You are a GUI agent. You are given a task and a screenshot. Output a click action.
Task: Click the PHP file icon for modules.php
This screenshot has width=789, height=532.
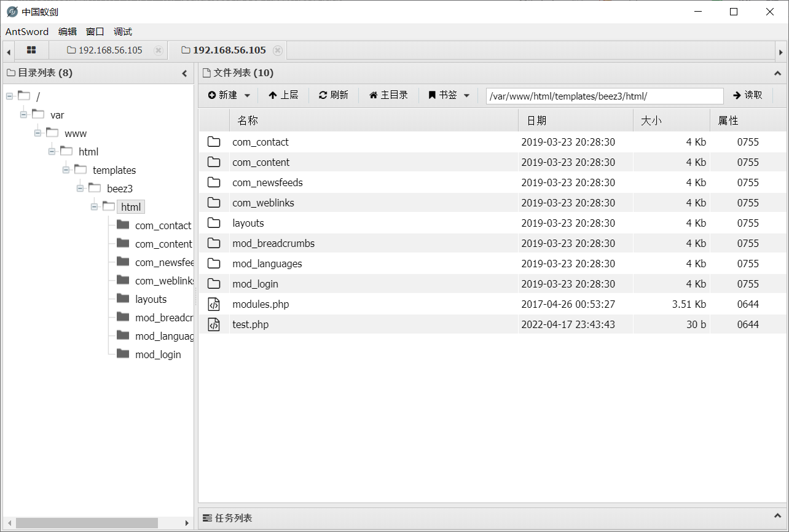214,304
